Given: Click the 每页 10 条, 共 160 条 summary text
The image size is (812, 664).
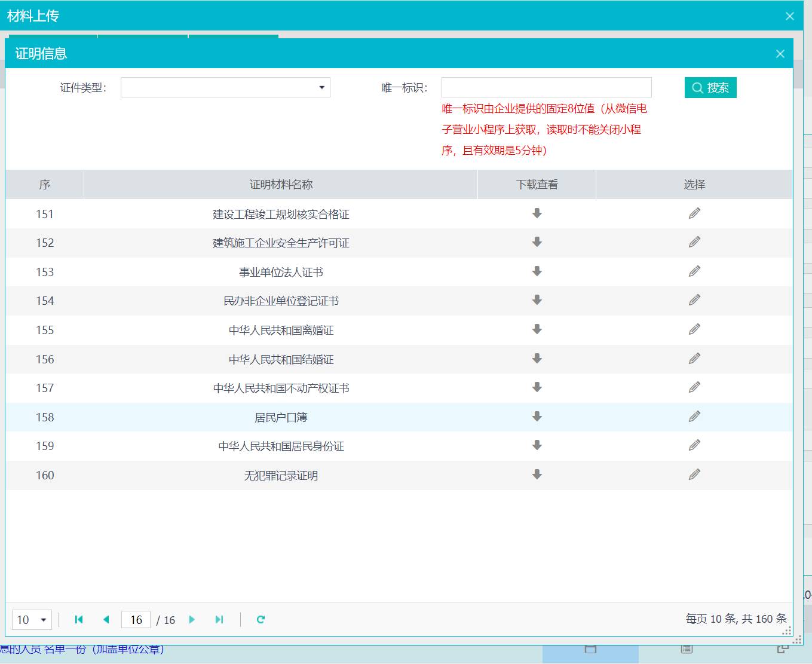Looking at the screenshot, I should pyautogui.click(x=736, y=619).
